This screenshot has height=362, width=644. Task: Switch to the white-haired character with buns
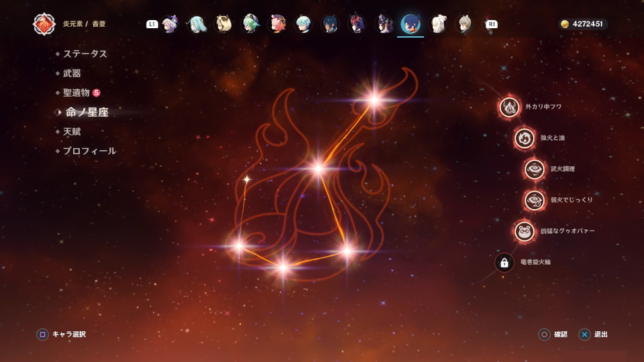click(x=438, y=24)
